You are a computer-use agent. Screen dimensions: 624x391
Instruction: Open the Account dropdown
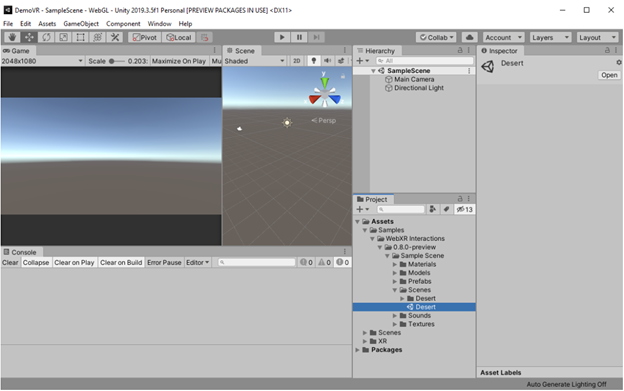pos(503,37)
